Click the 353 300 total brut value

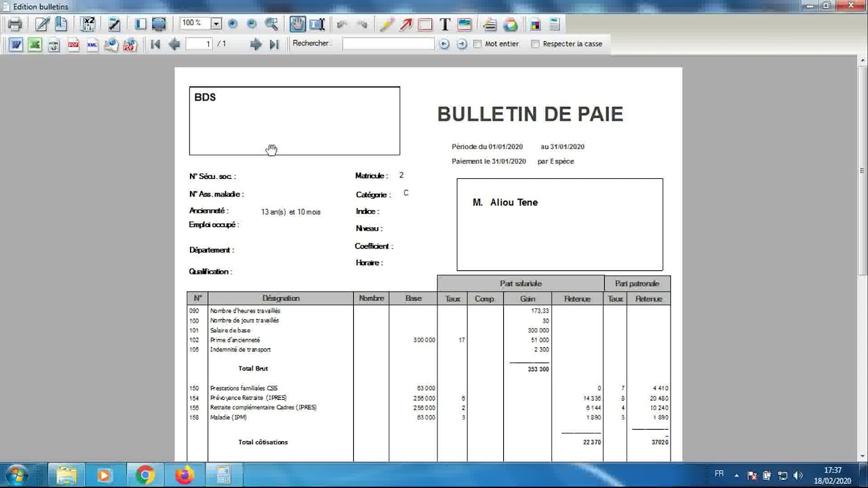[538, 369]
